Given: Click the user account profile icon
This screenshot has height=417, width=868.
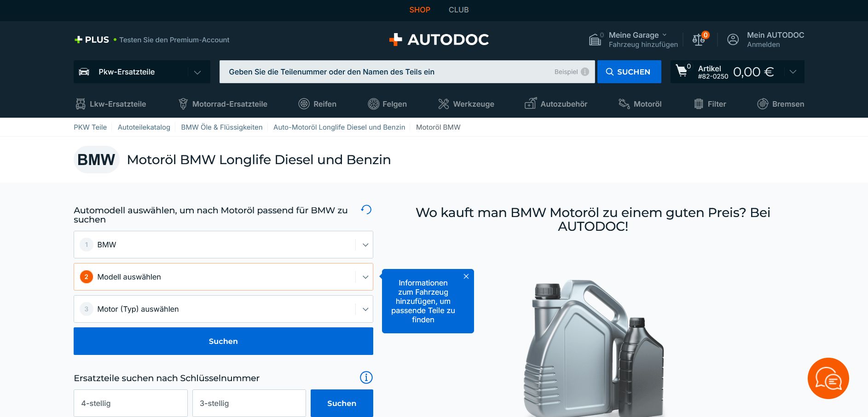Looking at the screenshot, I should pyautogui.click(x=733, y=40).
